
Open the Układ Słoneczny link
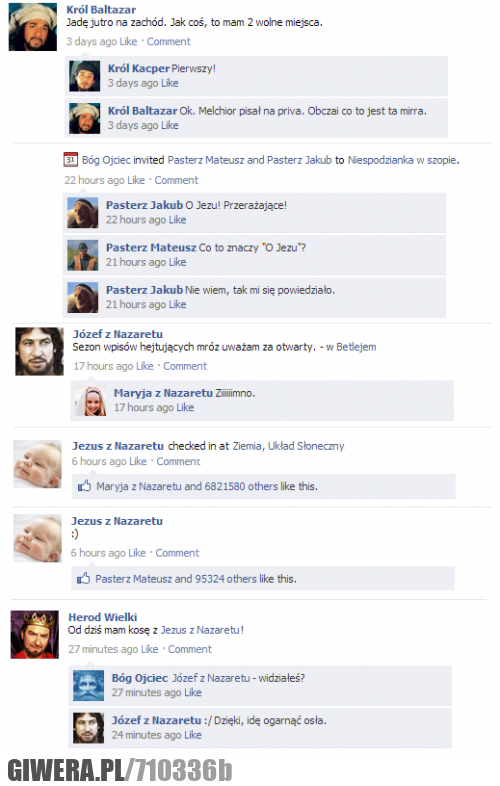(306, 446)
